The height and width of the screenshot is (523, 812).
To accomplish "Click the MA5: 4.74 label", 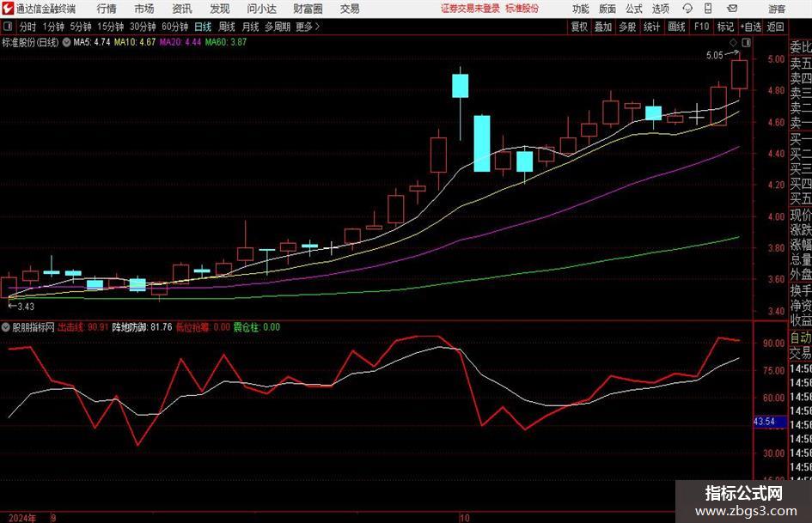I will pyautogui.click(x=92, y=42).
